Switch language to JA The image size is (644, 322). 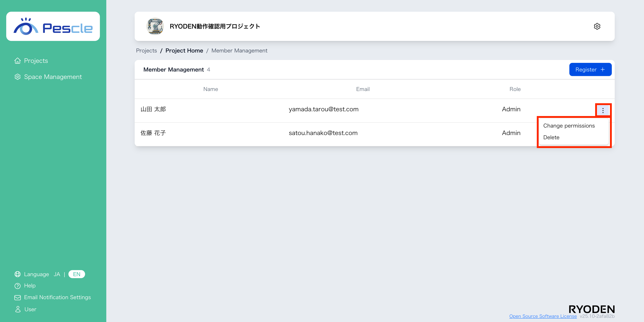tap(57, 274)
